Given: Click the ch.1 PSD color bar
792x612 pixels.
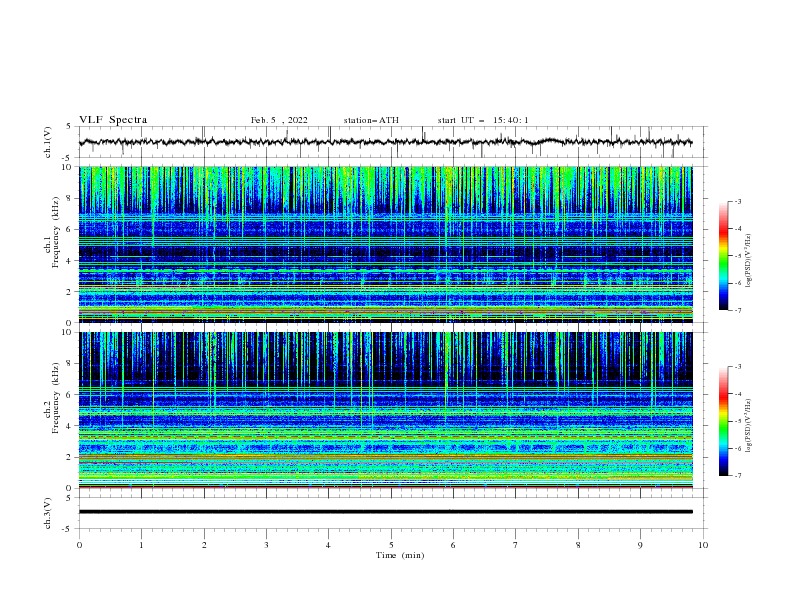Looking at the screenshot, I should click(x=723, y=256).
